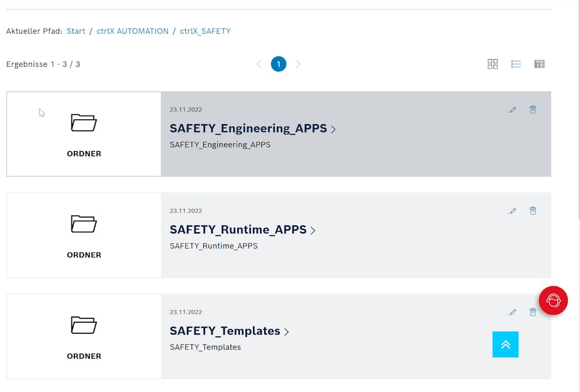Image resolution: width=580 pixels, height=392 pixels.
Task: Delete the SAFETY_Templates folder
Action: 532,312
